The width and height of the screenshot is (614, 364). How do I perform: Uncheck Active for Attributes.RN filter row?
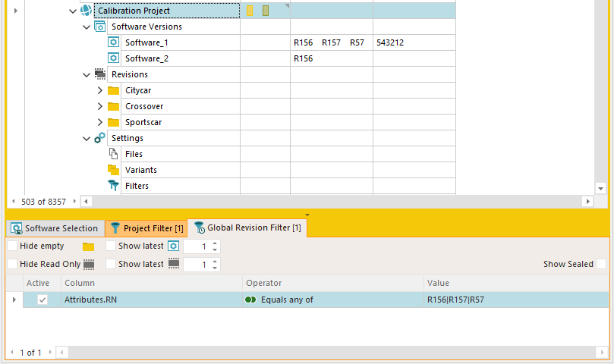(x=43, y=300)
